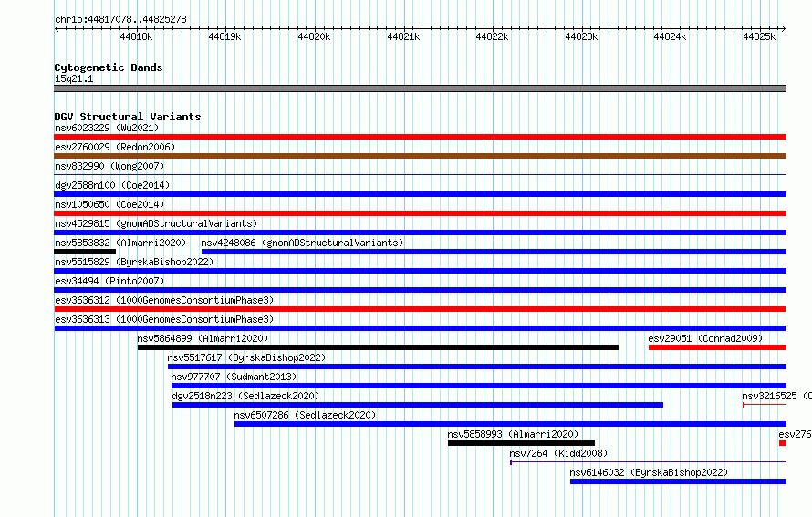Click the DGV Structural Variants track title

click(x=128, y=117)
